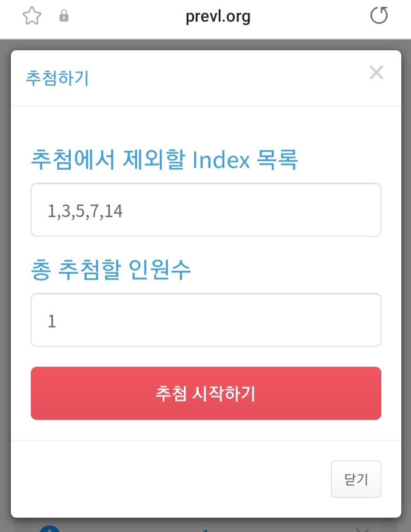Click the empty footer area left of 닫기

point(170,479)
